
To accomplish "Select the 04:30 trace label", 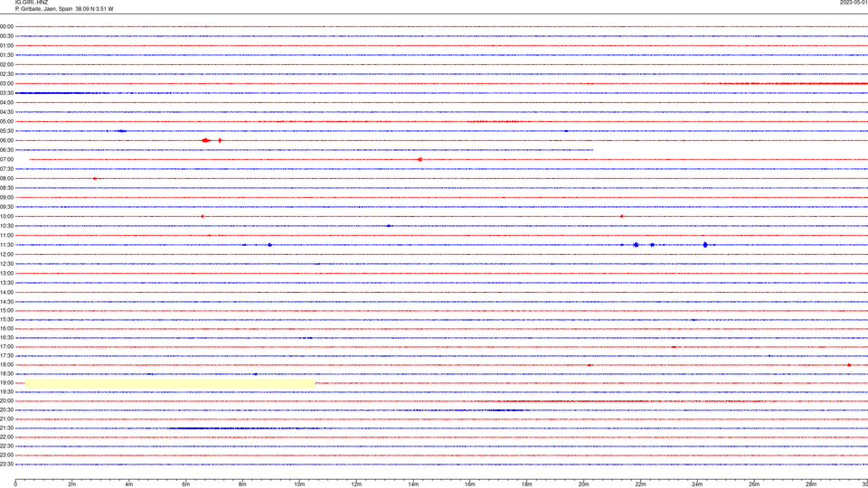I will tap(6, 112).
